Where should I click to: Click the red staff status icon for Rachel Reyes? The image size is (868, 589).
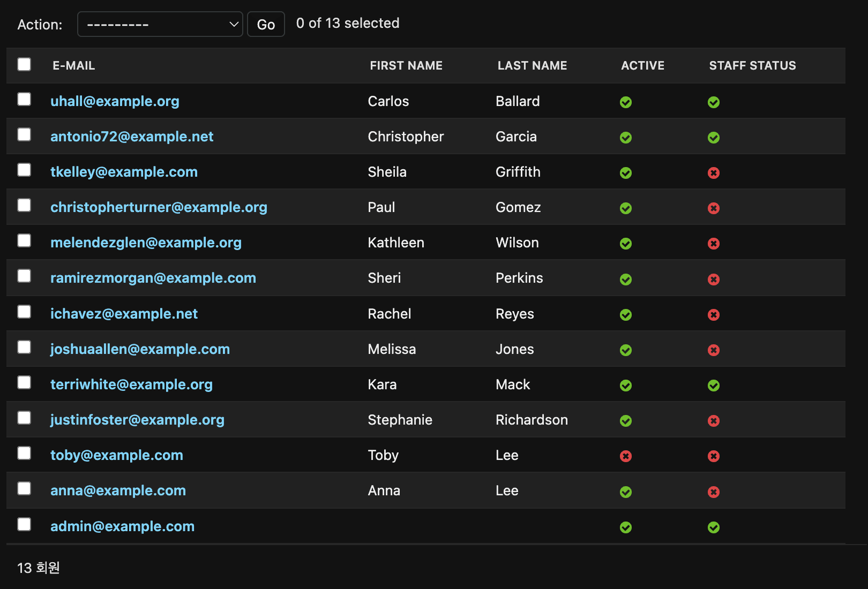tap(714, 315)
